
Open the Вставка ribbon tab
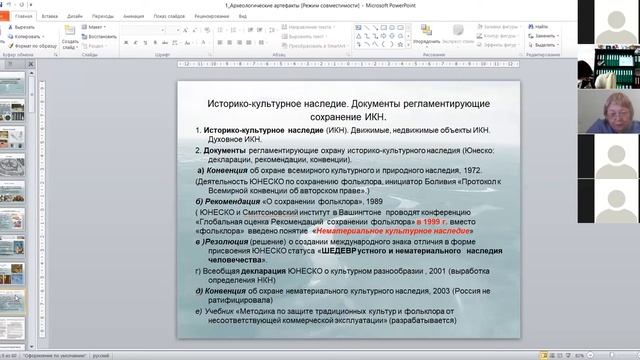coord(50,16)
